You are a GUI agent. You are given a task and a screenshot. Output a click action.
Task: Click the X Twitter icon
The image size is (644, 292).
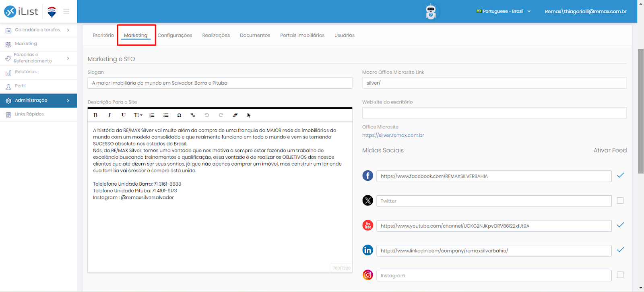tap(368, 200)
